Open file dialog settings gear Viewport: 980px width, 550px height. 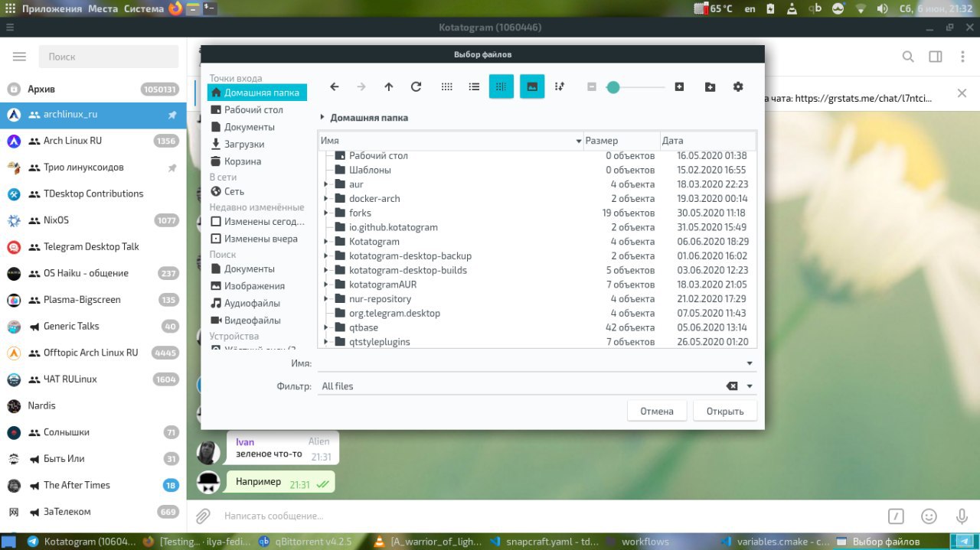click(738, 87)
